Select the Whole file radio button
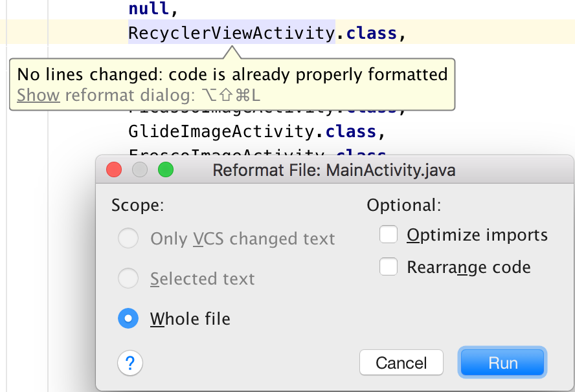Screen dimensions: 575x392 point(128,318)
